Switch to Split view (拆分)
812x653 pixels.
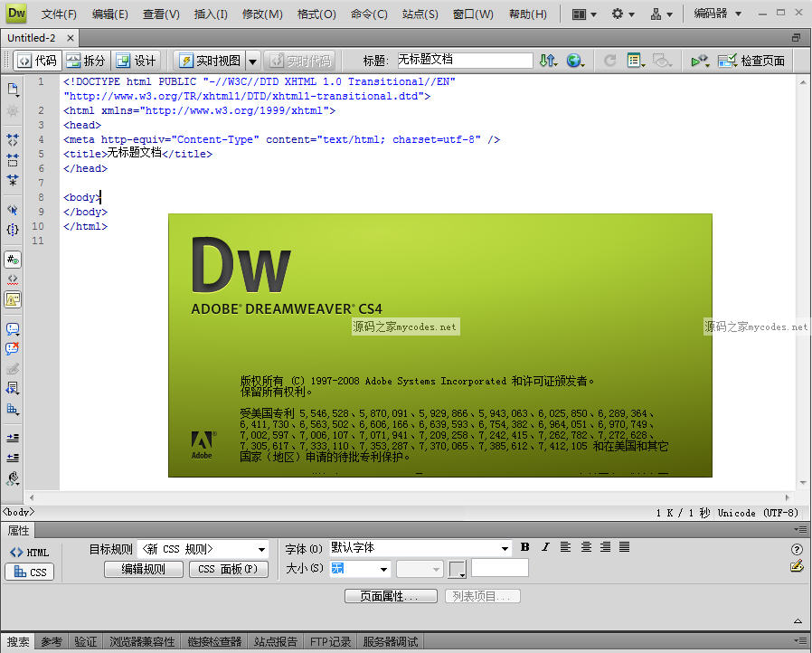pos(86,61)
